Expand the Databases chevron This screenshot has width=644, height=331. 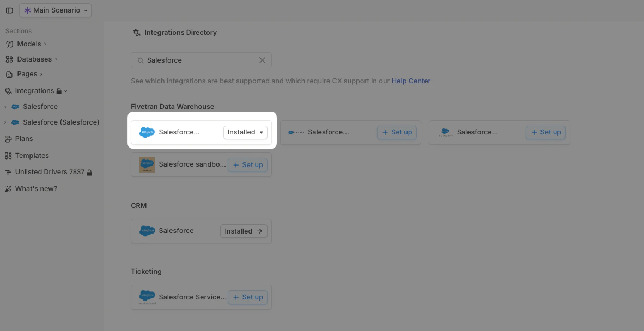(x=56, y=59)
